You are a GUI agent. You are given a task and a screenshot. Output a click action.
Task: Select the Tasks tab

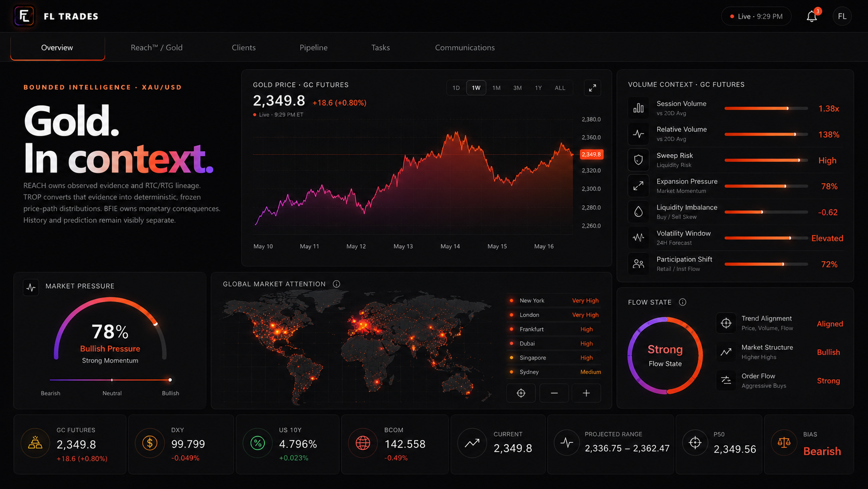tap(381, 48)
